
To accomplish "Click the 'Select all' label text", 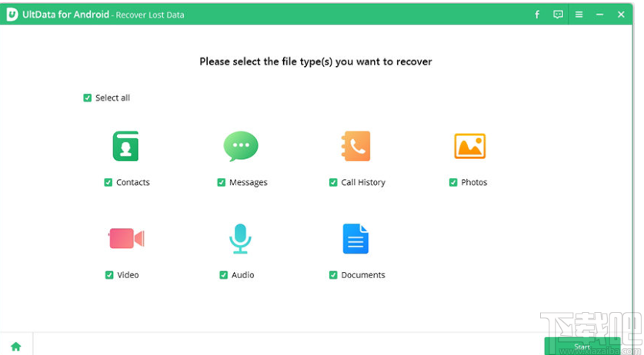I will [x=112, y=98].
